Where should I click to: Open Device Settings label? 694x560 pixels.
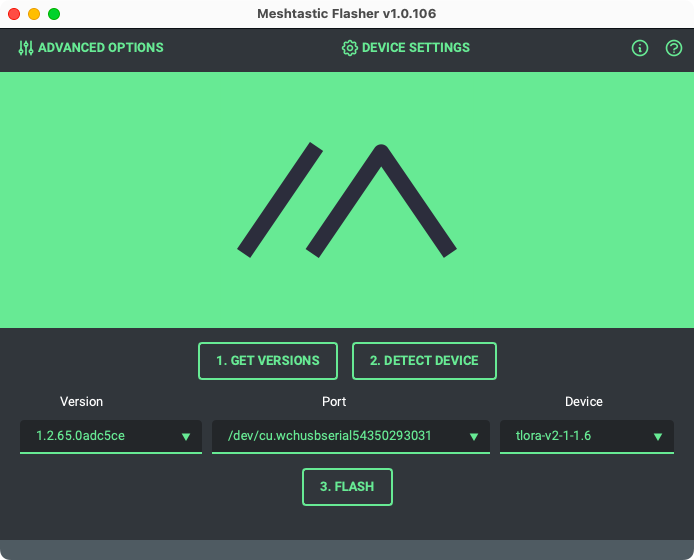click(x=416, y=47)
